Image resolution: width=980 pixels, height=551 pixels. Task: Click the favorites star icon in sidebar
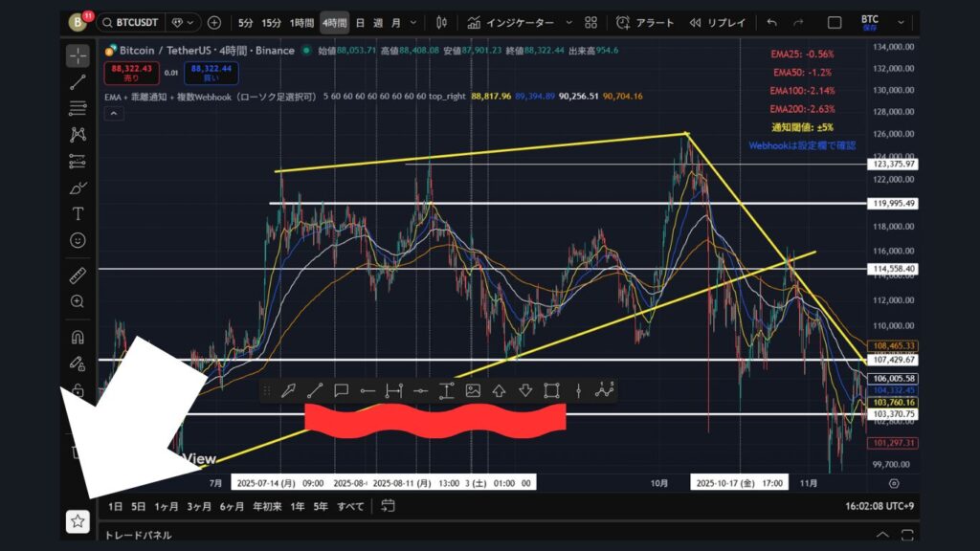[78, 521]
